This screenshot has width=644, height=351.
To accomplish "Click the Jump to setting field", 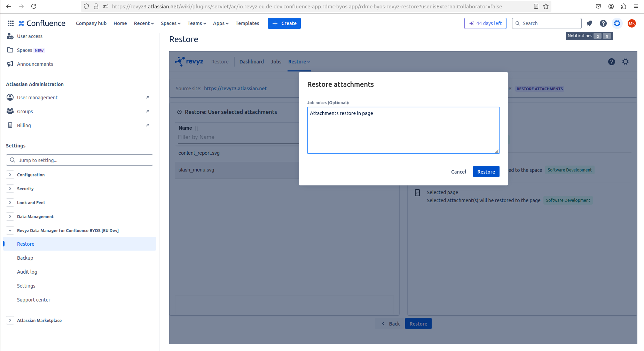I will [x=79, y=160].
